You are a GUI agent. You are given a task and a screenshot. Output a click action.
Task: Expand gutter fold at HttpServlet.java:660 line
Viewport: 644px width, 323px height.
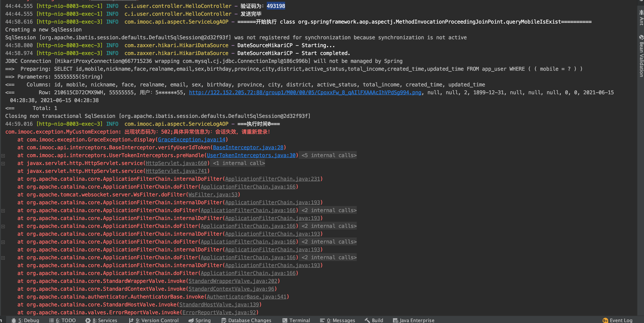click(3, 163)
